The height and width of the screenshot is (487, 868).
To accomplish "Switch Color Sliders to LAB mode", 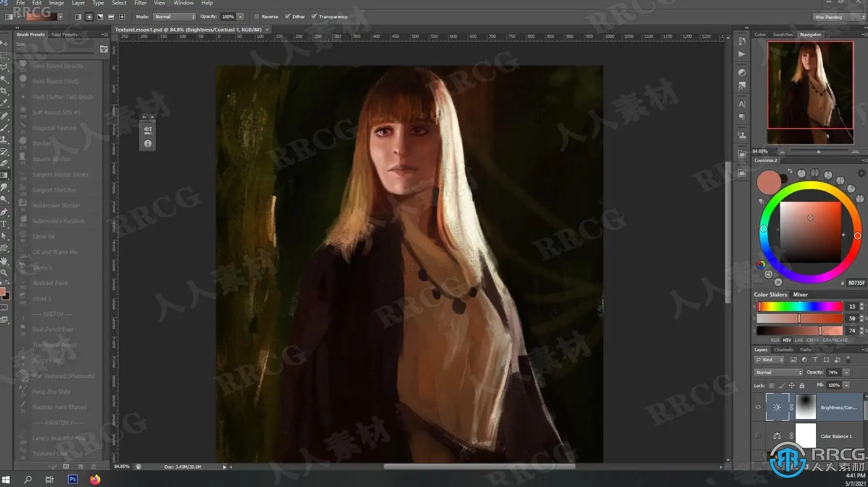I will pos(798,340).
